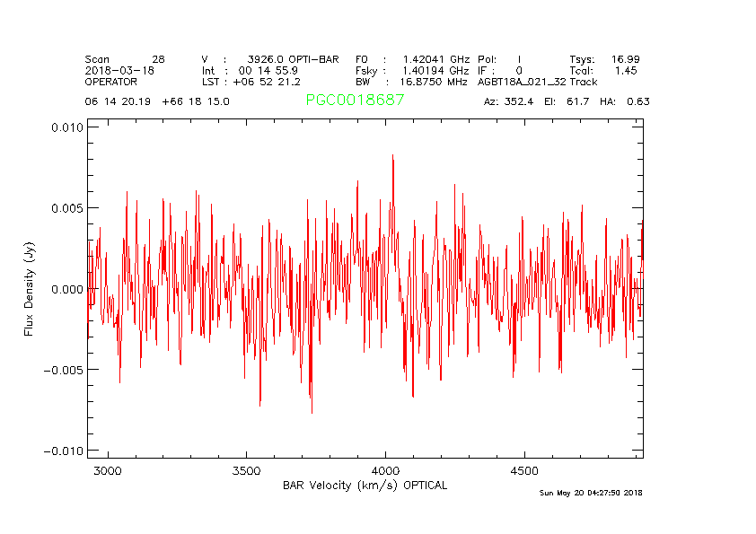Screen dimensions: 756x534
Task: Click the tallest spectrum peak near 4000 km/s
Action: [392, 156]
